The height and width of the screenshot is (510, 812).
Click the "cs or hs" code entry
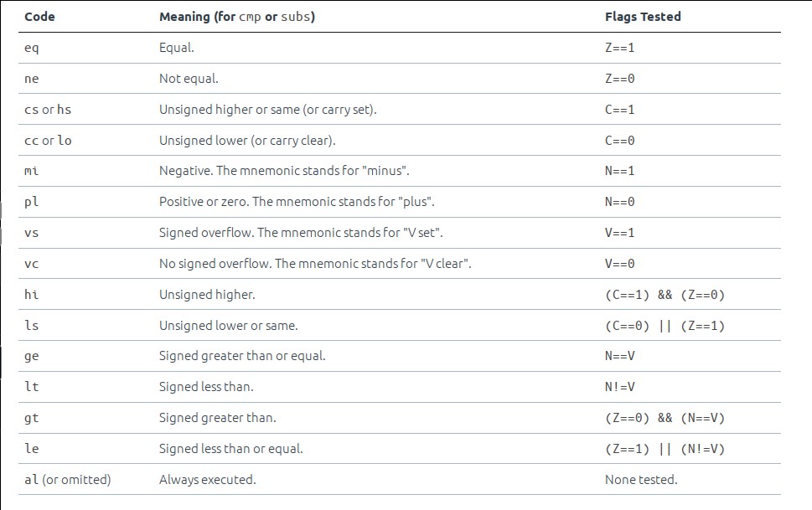pos(48,109)
